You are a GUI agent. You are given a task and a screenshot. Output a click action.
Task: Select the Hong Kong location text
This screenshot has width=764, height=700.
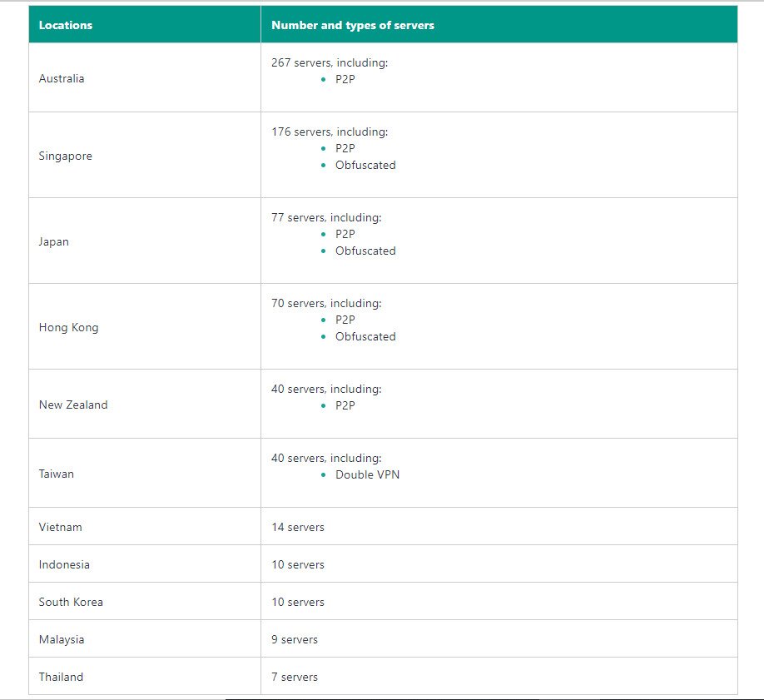(68, 327)
